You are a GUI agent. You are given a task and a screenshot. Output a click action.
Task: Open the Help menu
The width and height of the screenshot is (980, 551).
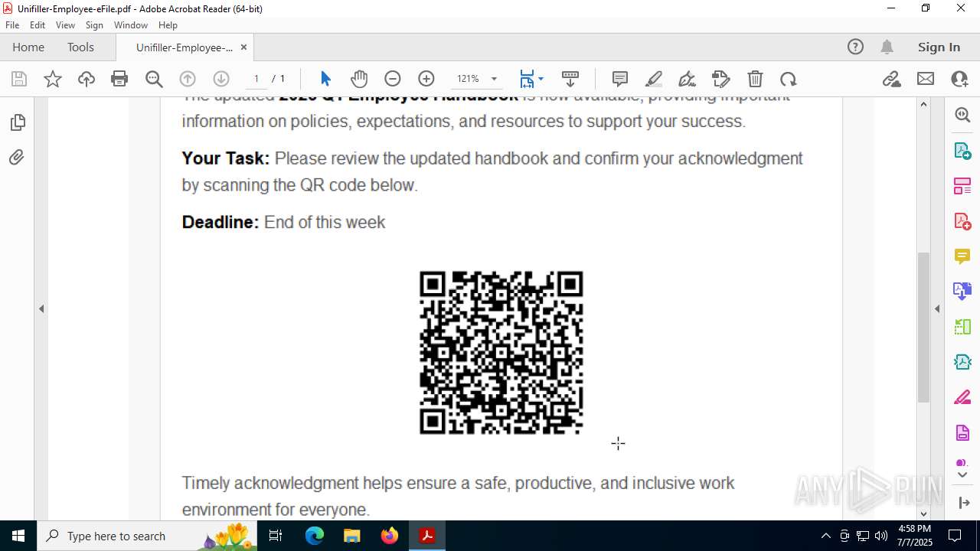[x=168, y=25]
